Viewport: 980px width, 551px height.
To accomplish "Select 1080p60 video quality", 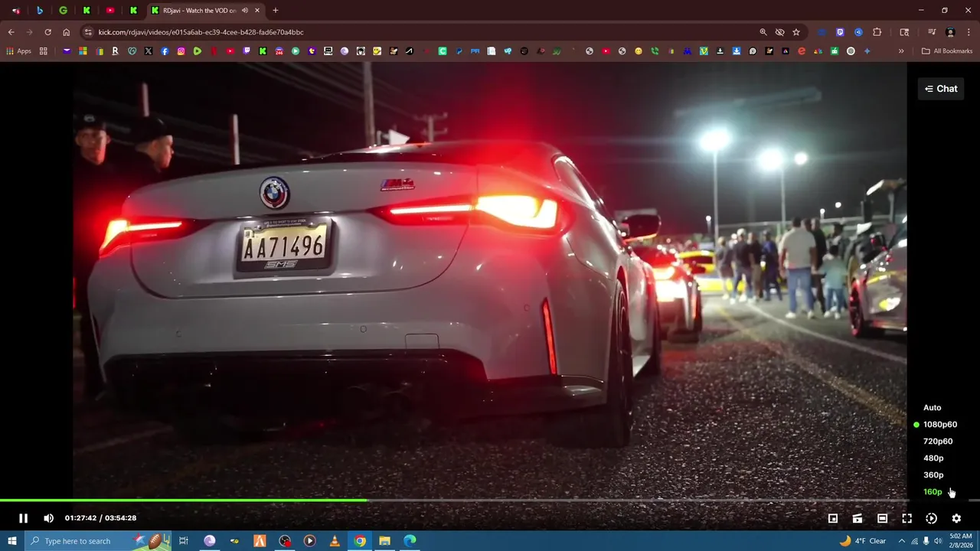I will pos(939,425).
